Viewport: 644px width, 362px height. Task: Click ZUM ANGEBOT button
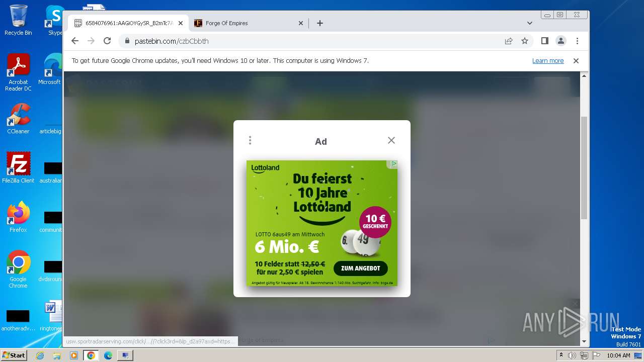pyautogui.click(x=360, y=268)
